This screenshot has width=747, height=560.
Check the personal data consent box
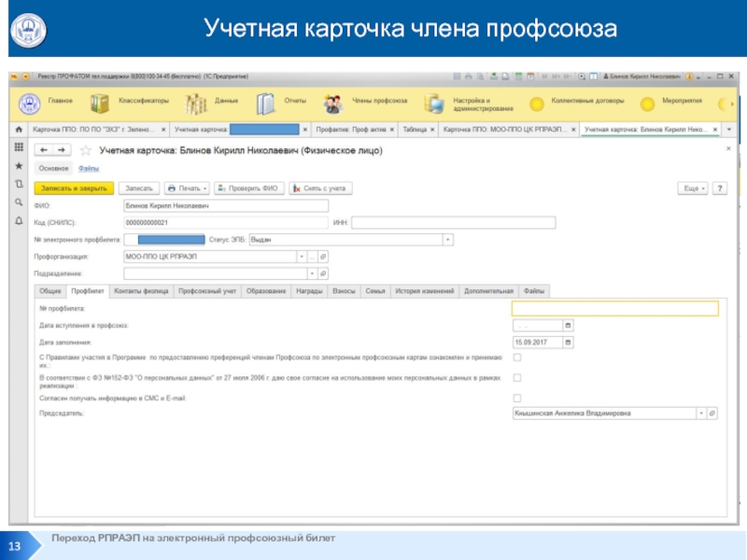[x=517, y=378]
